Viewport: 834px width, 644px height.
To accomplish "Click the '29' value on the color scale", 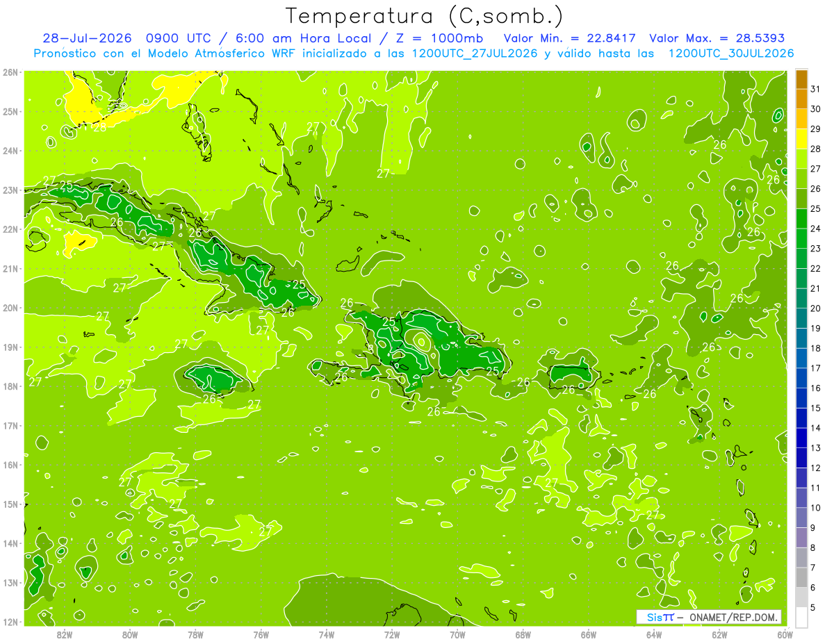I will pos(816,129).
